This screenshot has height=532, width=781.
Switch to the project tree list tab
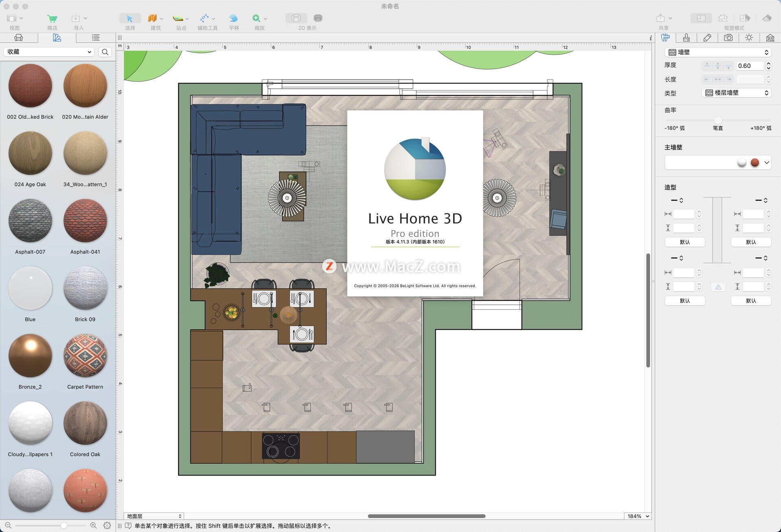coord(96,38)
